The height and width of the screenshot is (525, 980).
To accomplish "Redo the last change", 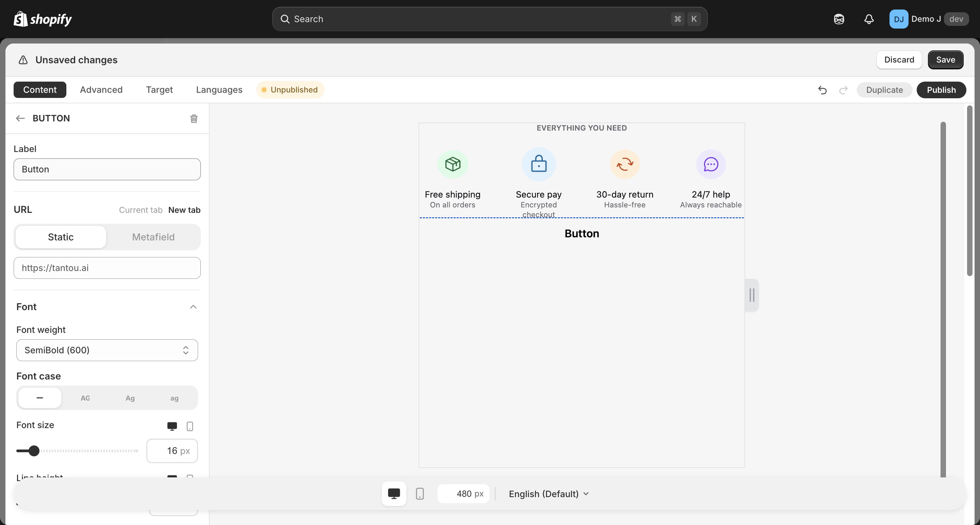I will [x=844, y=90].
